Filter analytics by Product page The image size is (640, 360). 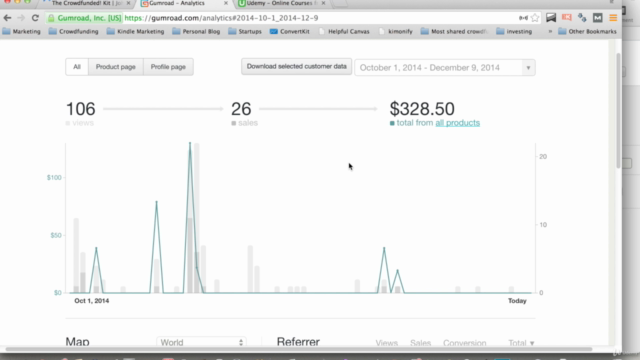click(116, 67)
